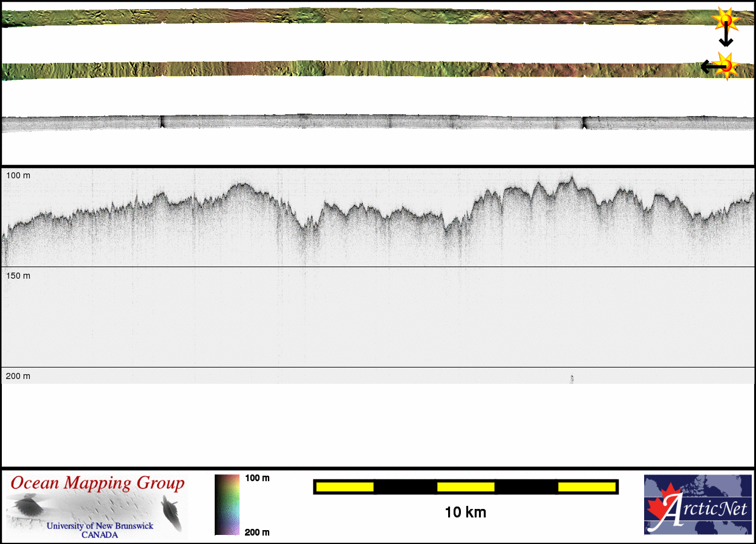Screen dimensions: 756x544
Task: Click the leftmost yellow scale bar segment
Action: pyautogui.click(x=344, y=487)
